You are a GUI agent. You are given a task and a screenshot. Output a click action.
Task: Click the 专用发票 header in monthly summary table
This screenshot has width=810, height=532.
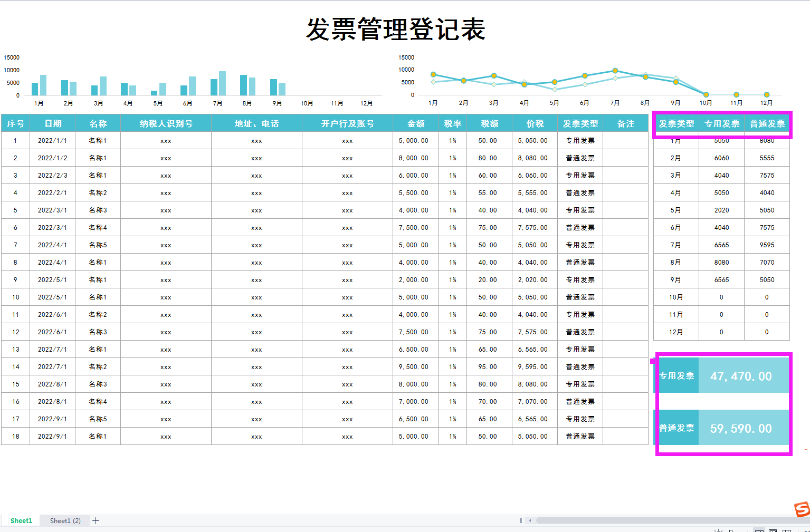(x=721, y=124)
